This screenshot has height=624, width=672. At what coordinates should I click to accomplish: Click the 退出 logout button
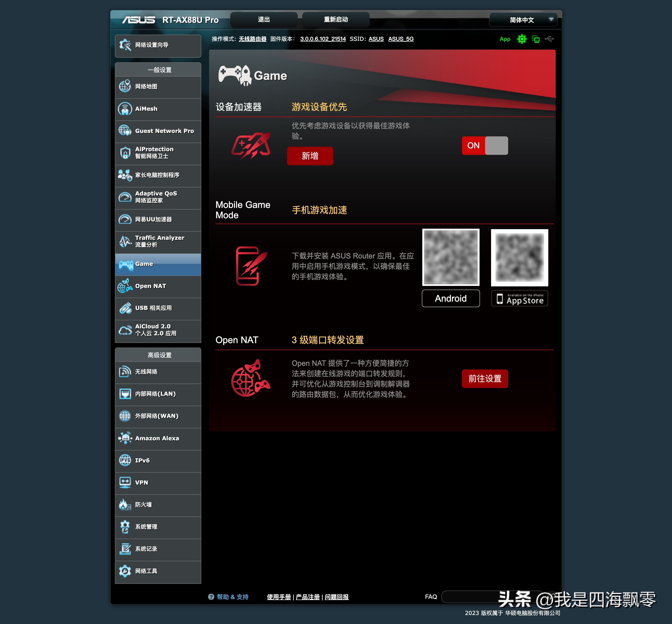264,20
